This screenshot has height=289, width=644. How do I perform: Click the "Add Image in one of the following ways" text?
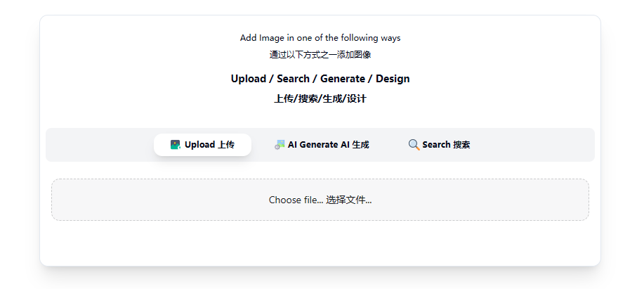(320, 38)
